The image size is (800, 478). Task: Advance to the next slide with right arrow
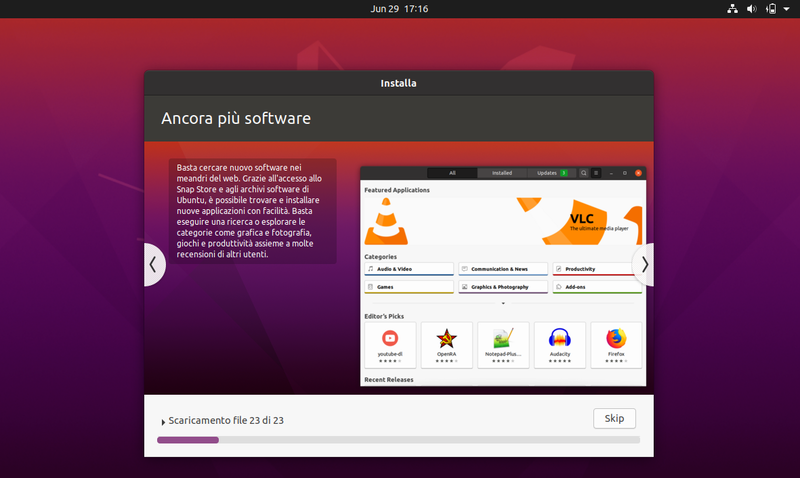(645, 264)
